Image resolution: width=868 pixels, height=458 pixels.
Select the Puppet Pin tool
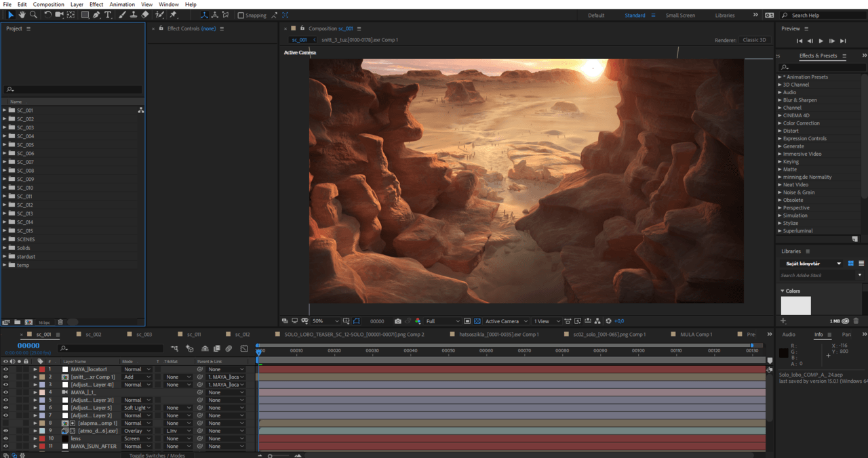tap(174, 15)
